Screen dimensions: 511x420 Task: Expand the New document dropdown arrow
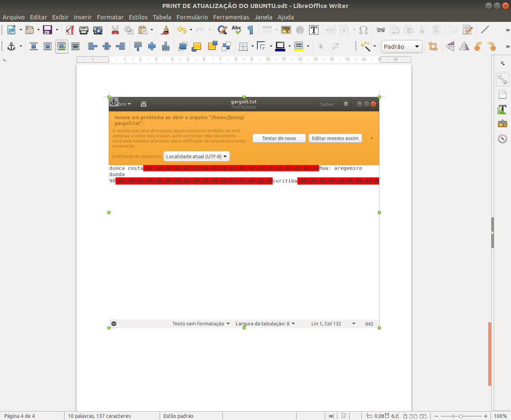[21, 30]
